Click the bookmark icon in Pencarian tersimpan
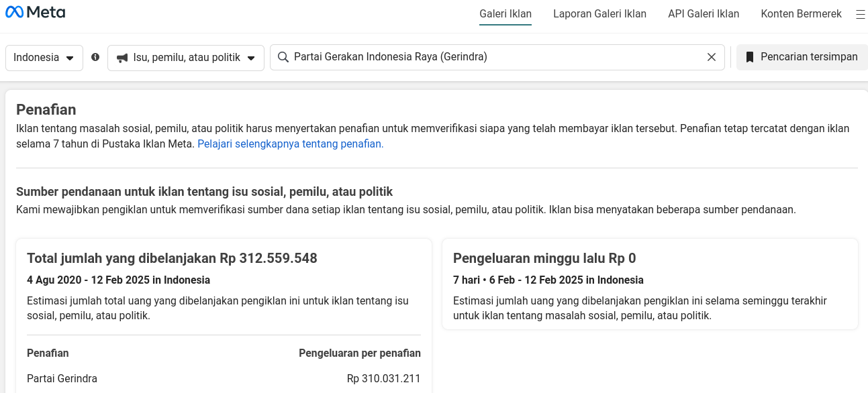The height and width of the screenshot is (393, 868). (750, 57)
